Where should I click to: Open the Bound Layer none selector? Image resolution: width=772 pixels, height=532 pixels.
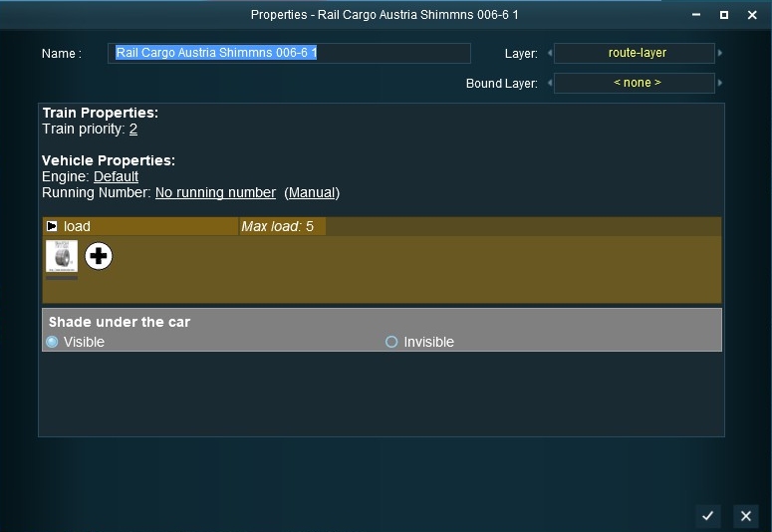635,83
